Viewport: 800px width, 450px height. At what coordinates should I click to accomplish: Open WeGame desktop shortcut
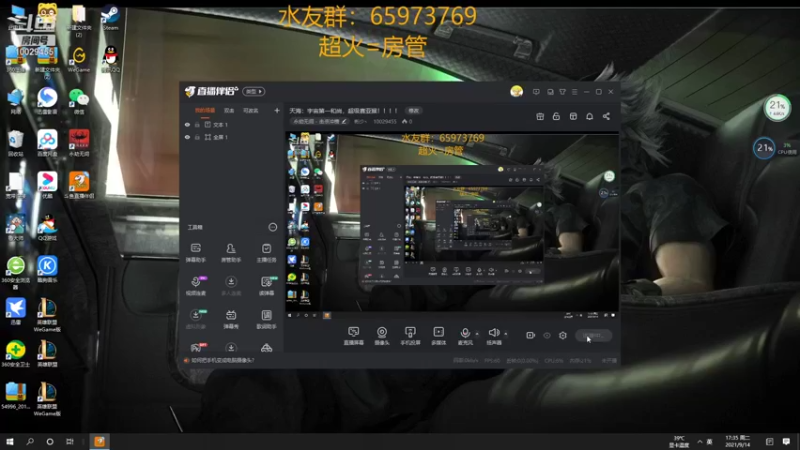coord(79,59)
